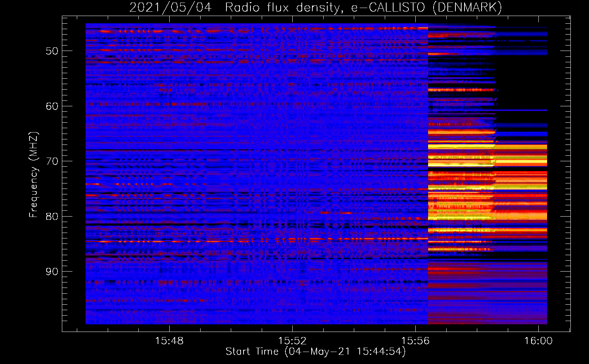Click the 15:56 time tick label

[415, 341]
